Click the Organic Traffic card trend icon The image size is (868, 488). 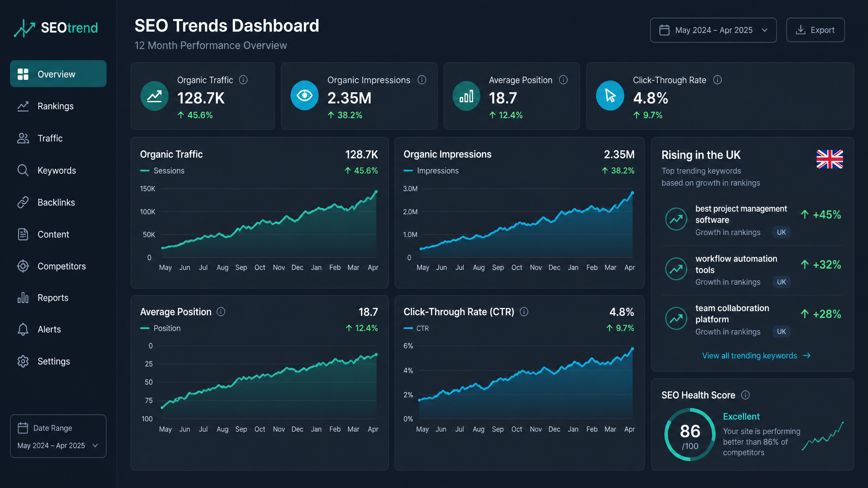pos(154,96)
